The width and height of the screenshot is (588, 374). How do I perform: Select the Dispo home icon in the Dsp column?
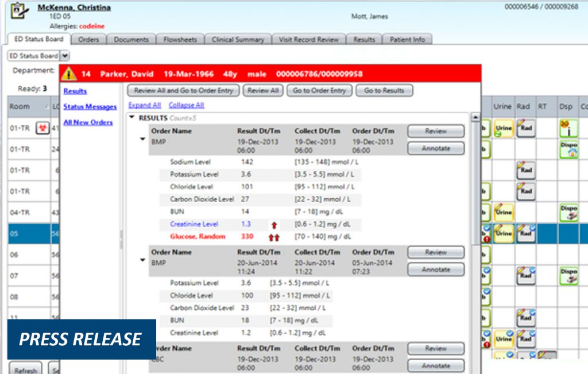(x=570, y=149)
